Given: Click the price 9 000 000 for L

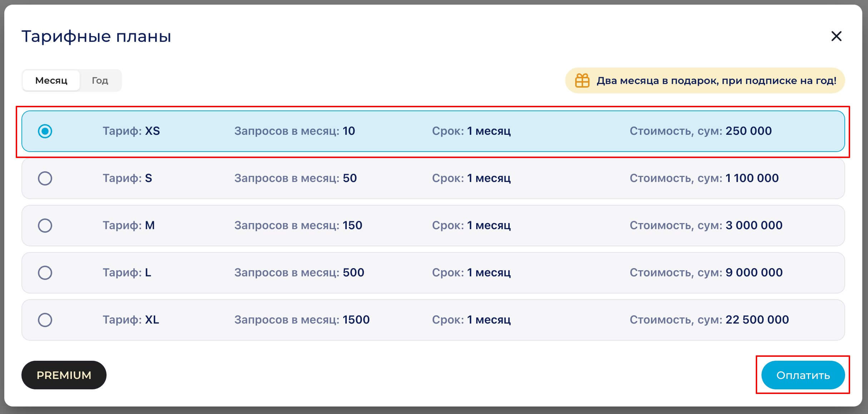Looking at the screenshot, I should click(754, 272).
